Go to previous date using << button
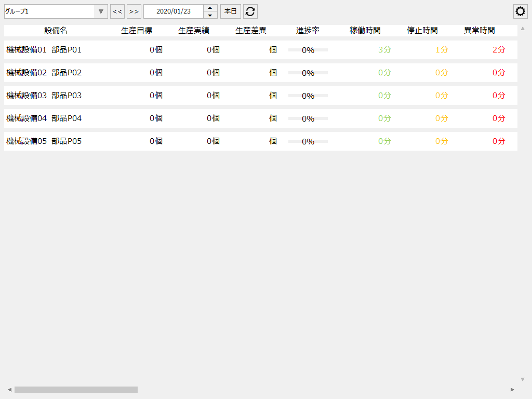 click(117, 11)
